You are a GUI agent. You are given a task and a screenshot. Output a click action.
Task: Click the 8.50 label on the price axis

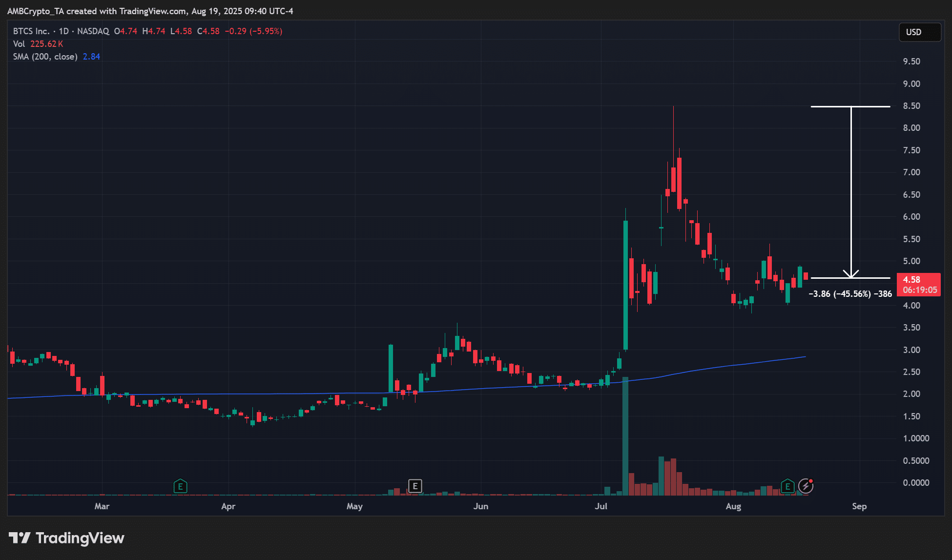point(911,106)
